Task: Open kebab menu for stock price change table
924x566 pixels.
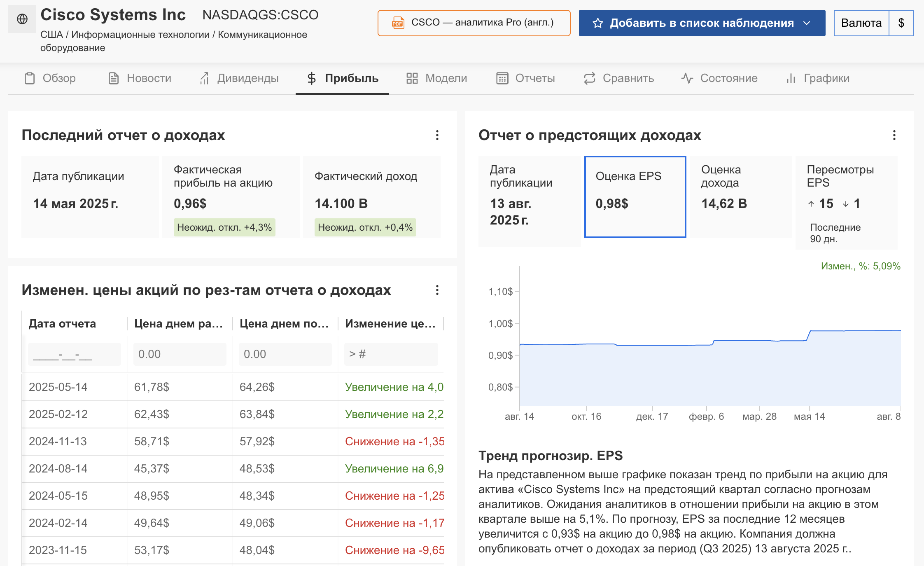Action: (x=437, y=290)
